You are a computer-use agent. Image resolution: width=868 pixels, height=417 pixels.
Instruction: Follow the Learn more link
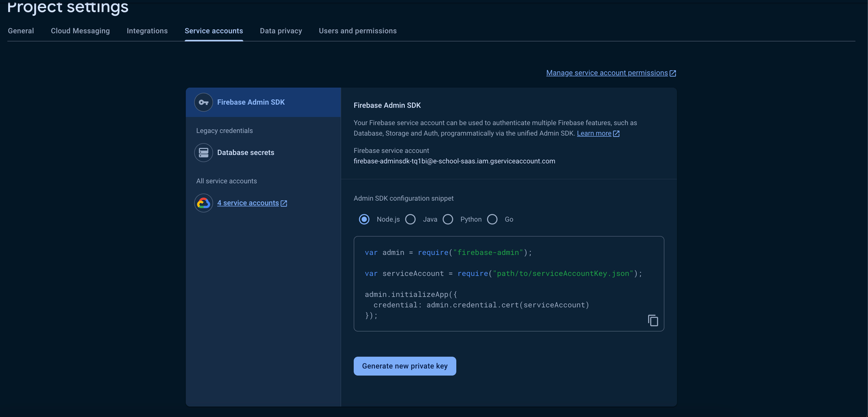[x=593, y=133]
